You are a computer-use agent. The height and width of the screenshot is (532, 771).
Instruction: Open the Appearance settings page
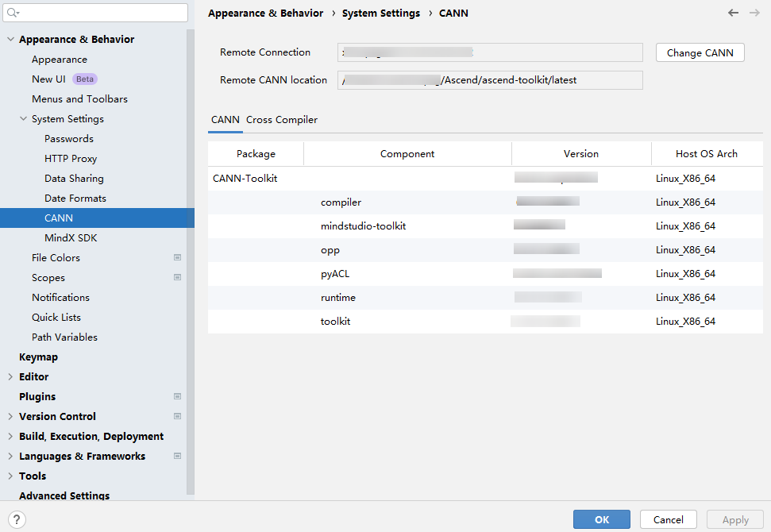coord(60,60)
